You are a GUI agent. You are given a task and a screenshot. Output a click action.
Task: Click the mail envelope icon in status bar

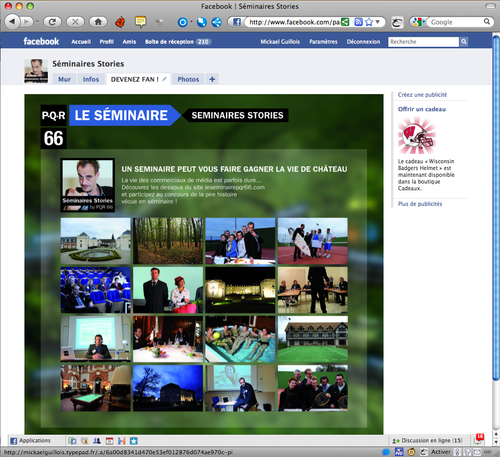[477, 452]
